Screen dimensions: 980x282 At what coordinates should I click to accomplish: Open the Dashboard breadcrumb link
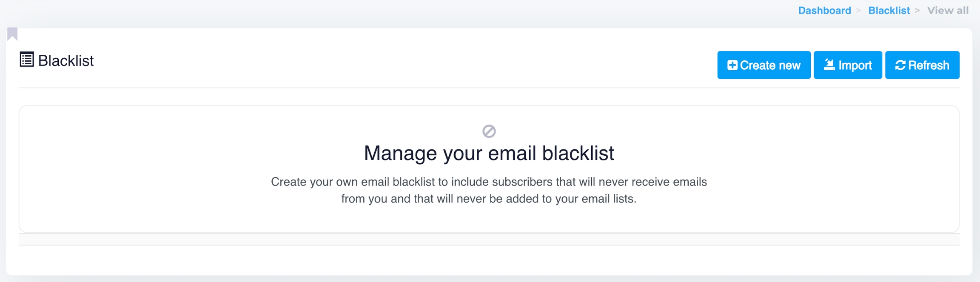[824, 11]
